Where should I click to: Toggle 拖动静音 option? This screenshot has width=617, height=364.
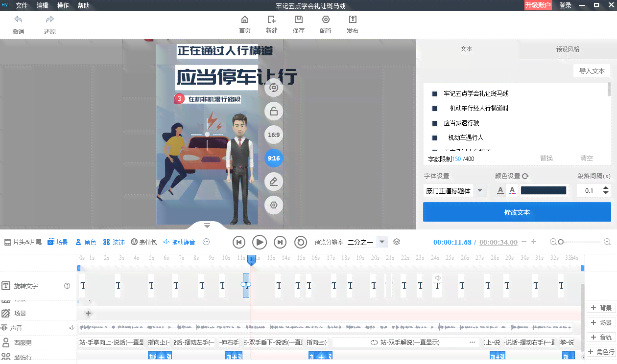tap(179, 242)
